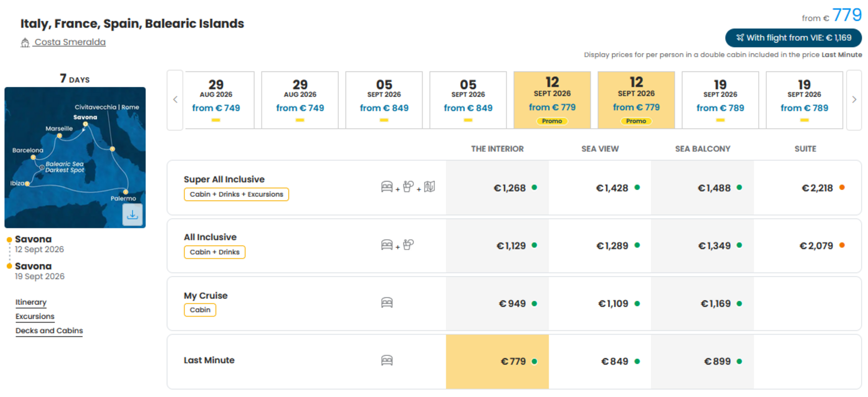The width and height of the screenshot is (868, 397).
Task: Click the airplane icon in flight button
Action: (x=740, y=38)
